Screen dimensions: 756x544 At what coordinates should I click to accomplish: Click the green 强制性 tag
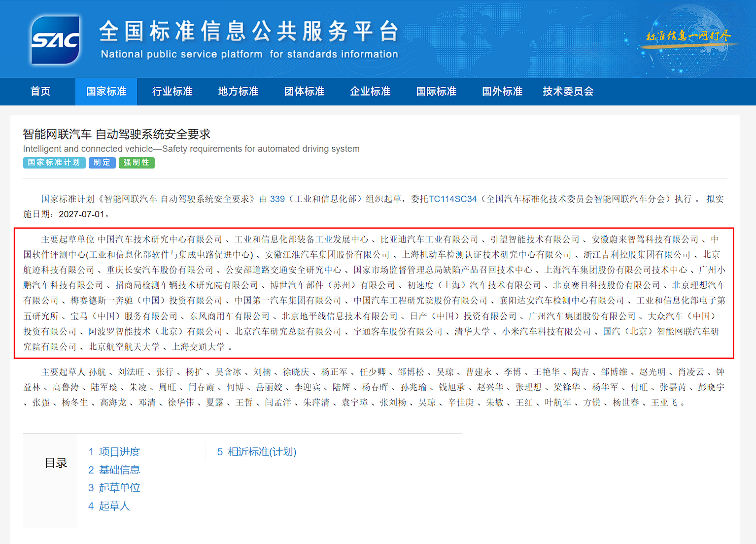click(137, 163)
